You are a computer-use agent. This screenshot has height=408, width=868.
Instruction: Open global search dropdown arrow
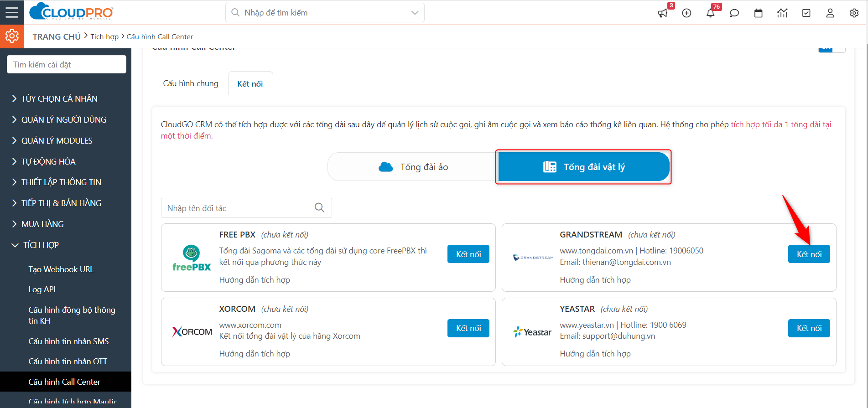pyautogui.click(x=415, y=13)
